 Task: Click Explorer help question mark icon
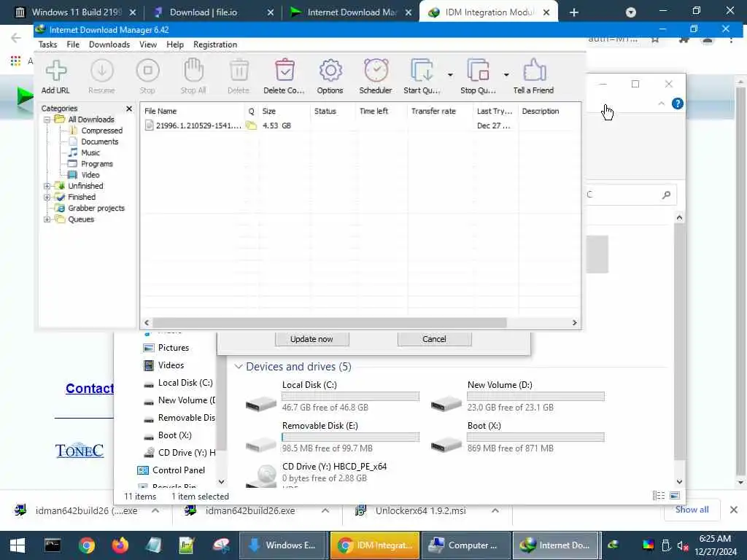click(x=678, y=104)
